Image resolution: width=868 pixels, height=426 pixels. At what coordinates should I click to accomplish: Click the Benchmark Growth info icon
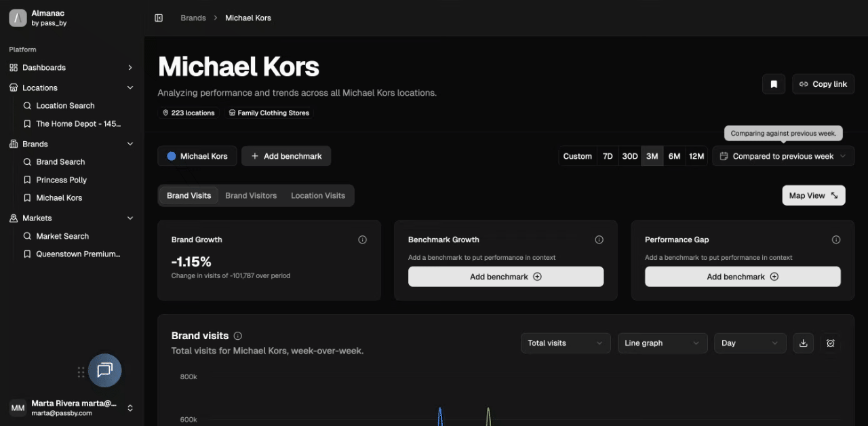pos(599,239)
